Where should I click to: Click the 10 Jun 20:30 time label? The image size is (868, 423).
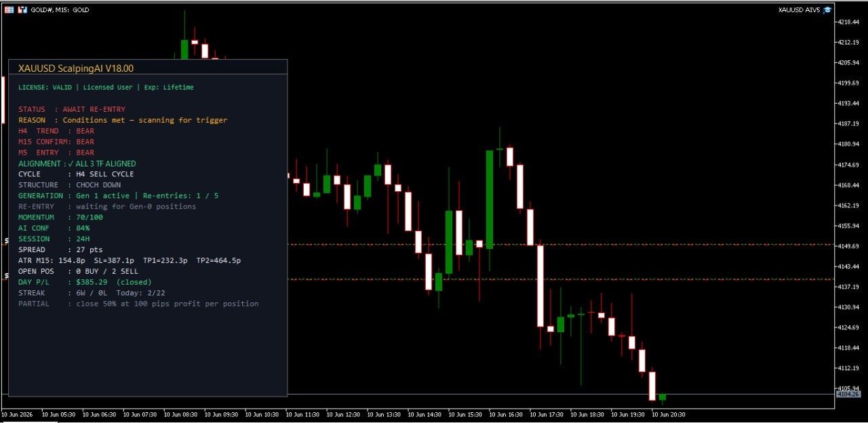coord(669,414)
